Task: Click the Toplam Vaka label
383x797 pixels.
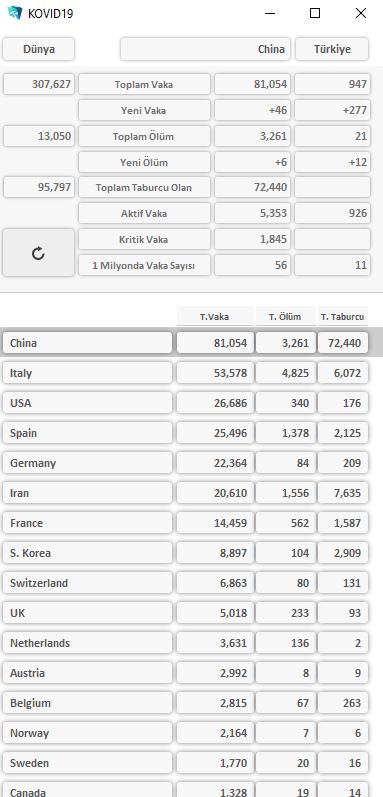Action: click(x=144, y=84)
